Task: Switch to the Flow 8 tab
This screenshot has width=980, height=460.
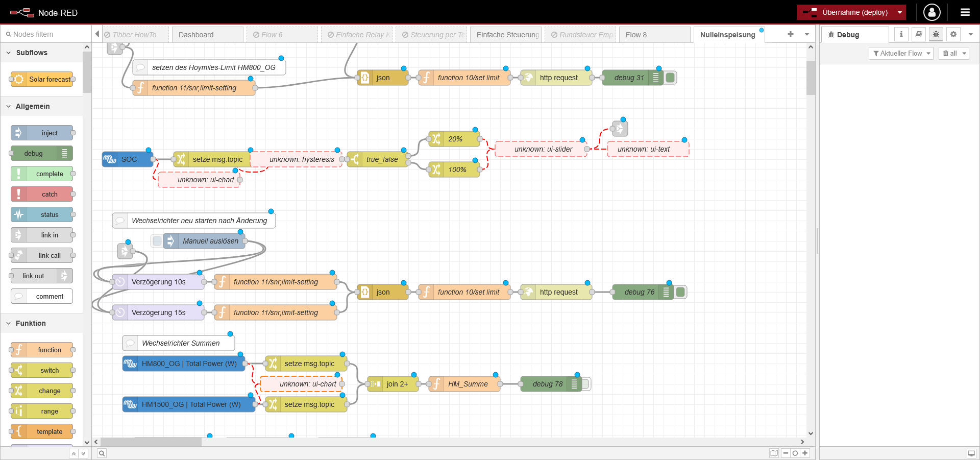Action: [653, 35]
